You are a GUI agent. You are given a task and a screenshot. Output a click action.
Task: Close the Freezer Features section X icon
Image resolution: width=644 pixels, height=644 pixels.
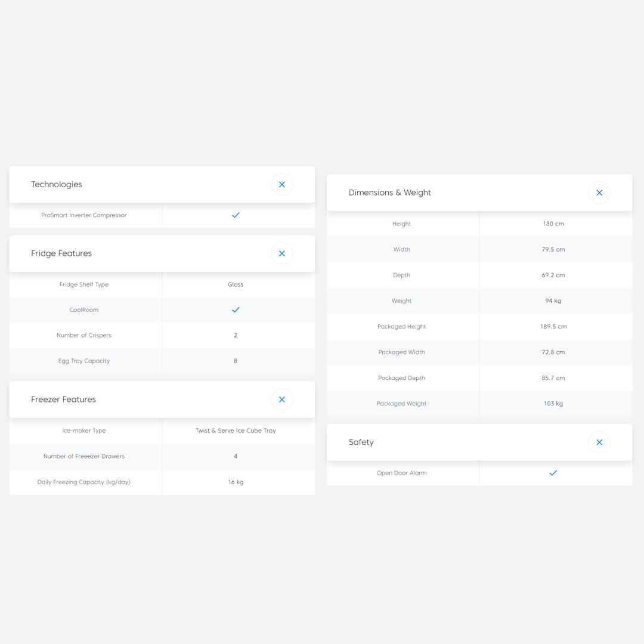pyautogui.click(x=282, y=400)
